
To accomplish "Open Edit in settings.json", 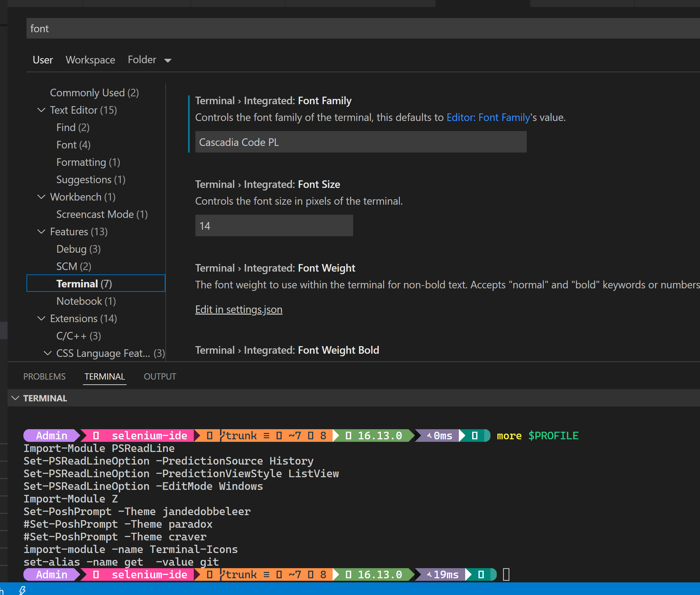I will [239, 309].
